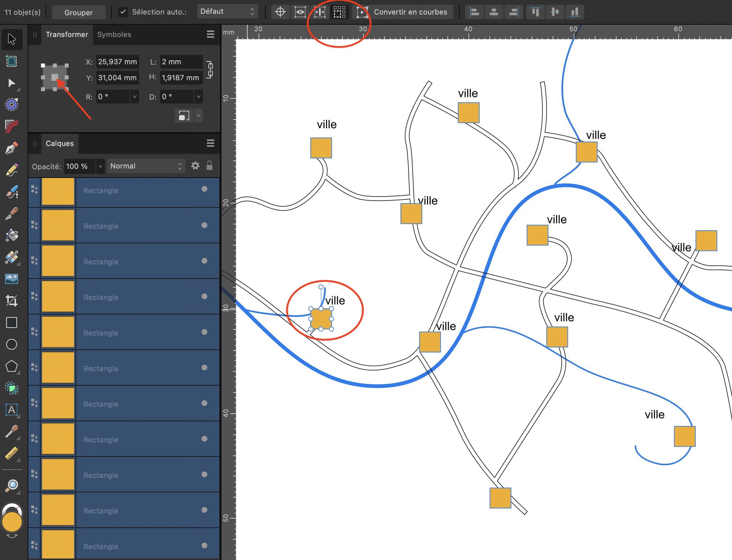This screenshot has width=732, height=560.
Task: Open the layer settings gear icon
Action: click(195, 166)
